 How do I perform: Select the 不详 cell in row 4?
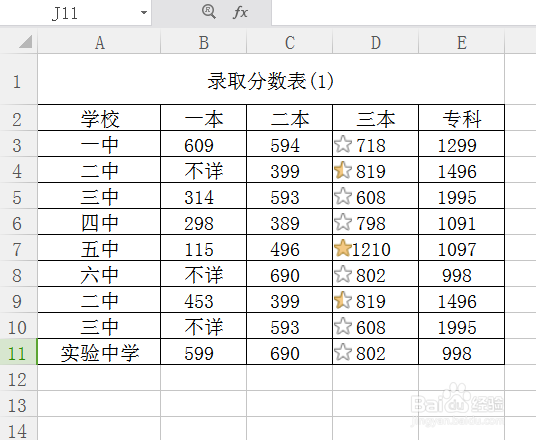pos(204,170)
